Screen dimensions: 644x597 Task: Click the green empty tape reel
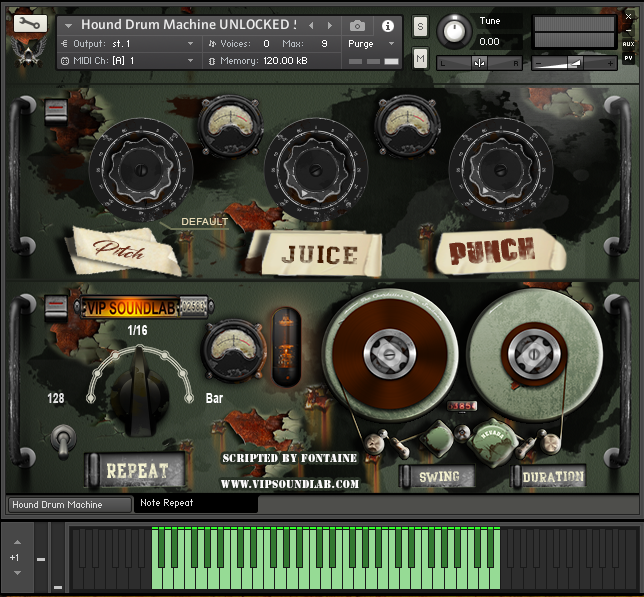[x=534, y=354]
